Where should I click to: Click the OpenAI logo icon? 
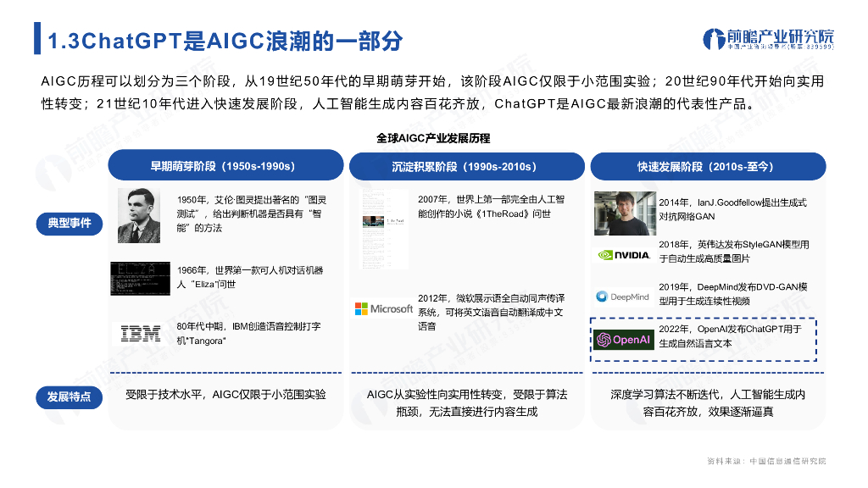click(605, 340)
